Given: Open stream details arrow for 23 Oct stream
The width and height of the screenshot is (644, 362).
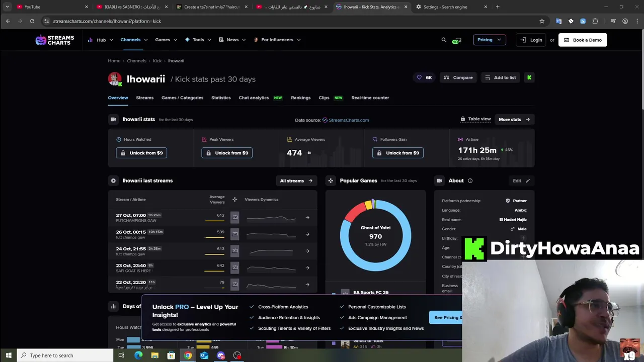Looking at the screenshot, I should pos(307,267).
